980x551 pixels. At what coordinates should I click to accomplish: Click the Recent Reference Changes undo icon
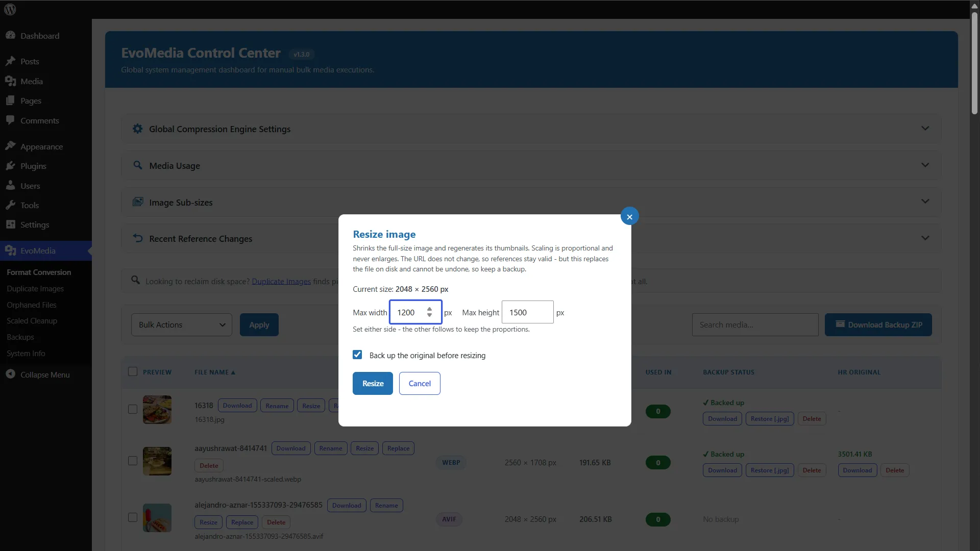coord(137,238)
